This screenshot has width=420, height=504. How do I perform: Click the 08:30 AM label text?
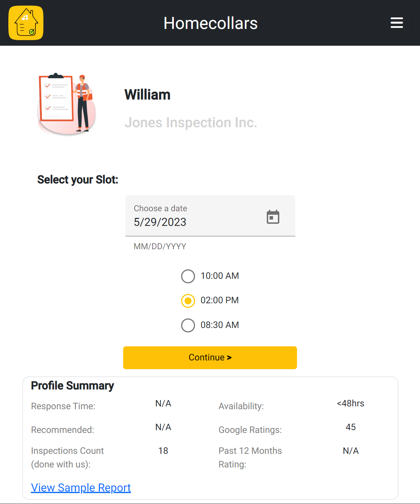(220, 325)
